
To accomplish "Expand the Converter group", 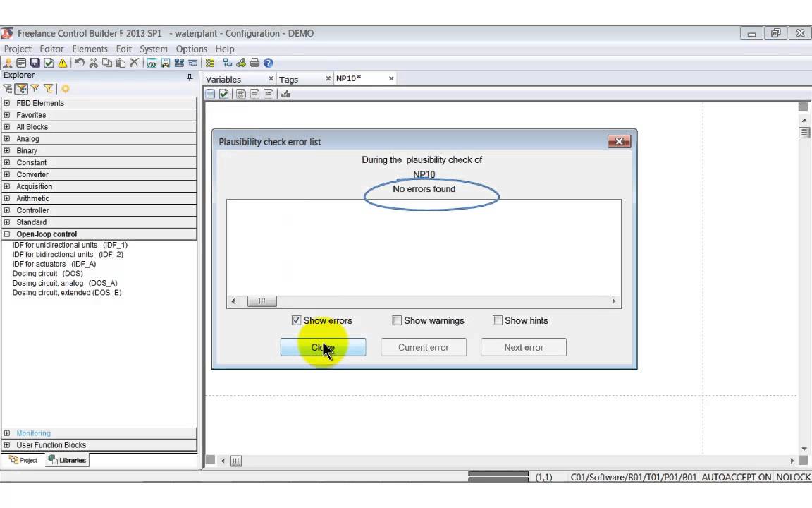I will point(7,174).
